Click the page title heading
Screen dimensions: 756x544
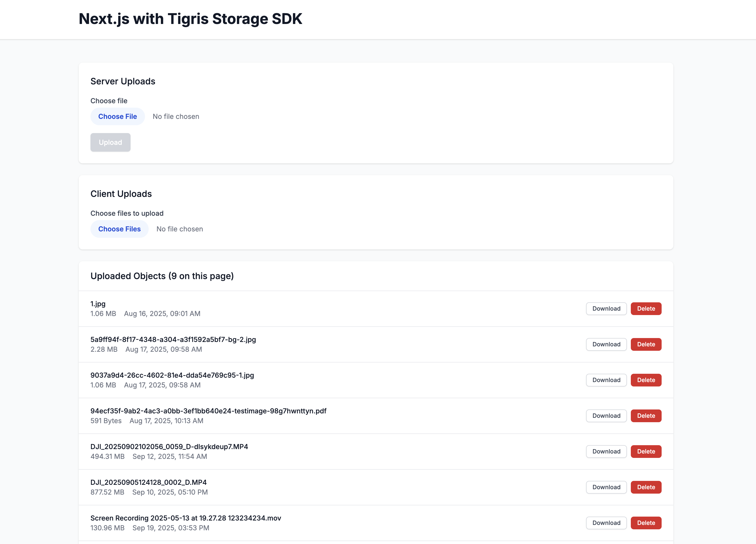190,19
